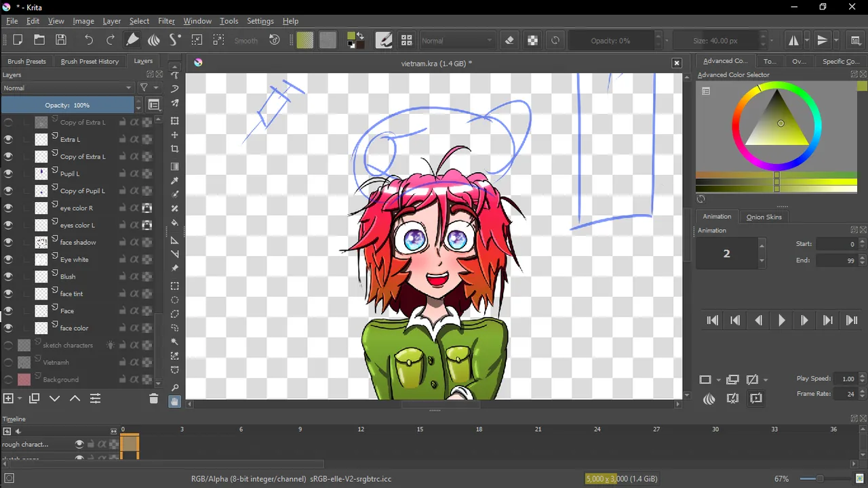This screenshot has height=488, width=868.
Task: Hide the Extra L layer
Action: (8, 139)
